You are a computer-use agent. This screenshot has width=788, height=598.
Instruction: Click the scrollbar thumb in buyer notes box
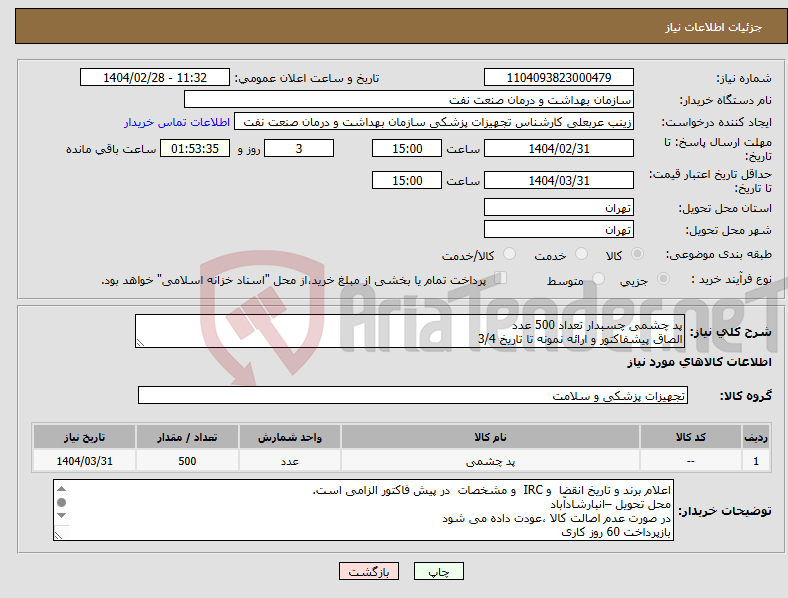pyautogui.click(x=61, y=502)
